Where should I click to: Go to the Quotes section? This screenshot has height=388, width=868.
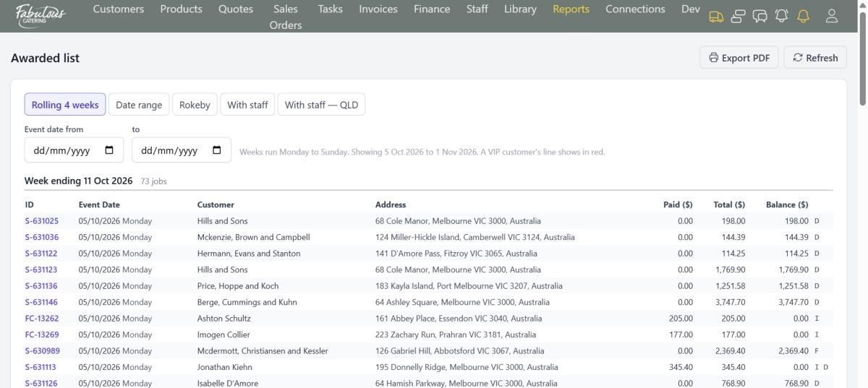tap(236, 9)
